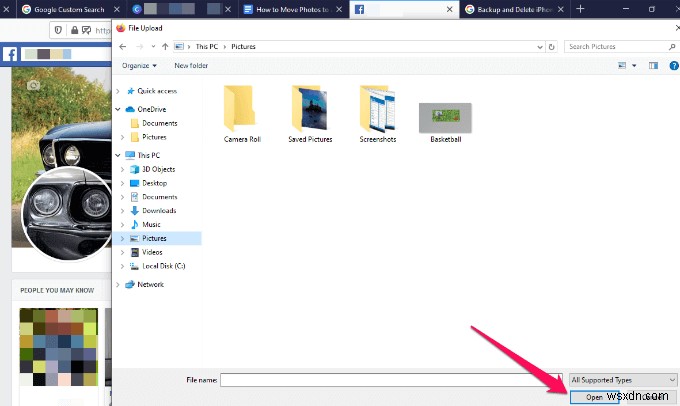Click Pictures in the address breadcrumb
680x406 pixels.
pyautogui.click(x=243, y=46)
